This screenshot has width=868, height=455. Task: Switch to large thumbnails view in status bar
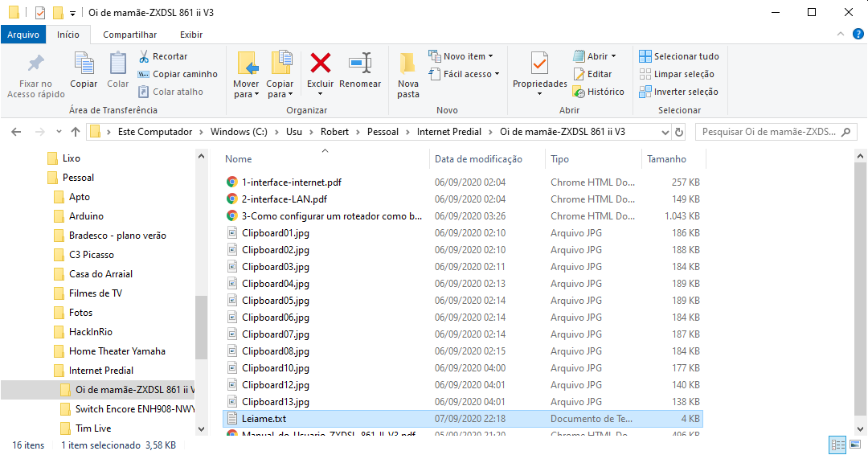[x=854, y=445]
